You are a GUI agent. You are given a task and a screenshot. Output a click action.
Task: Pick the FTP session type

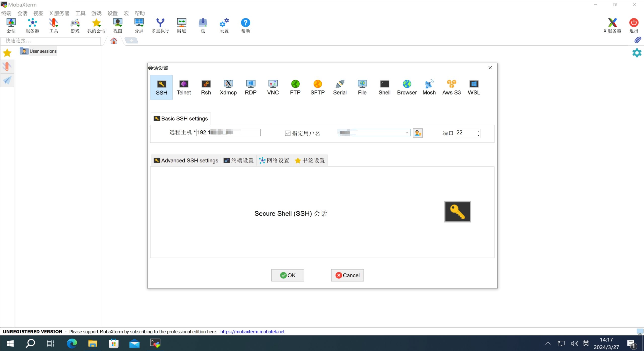[295, 87]
